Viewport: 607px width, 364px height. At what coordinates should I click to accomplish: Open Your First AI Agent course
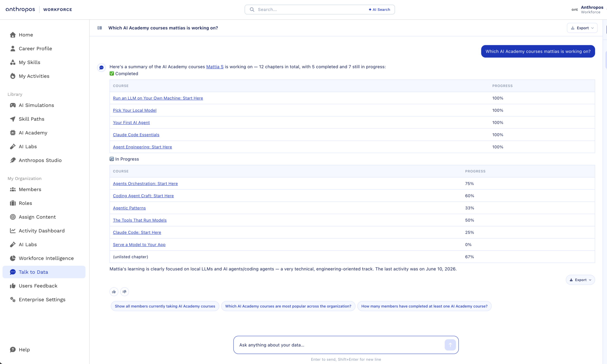point(131,122)
